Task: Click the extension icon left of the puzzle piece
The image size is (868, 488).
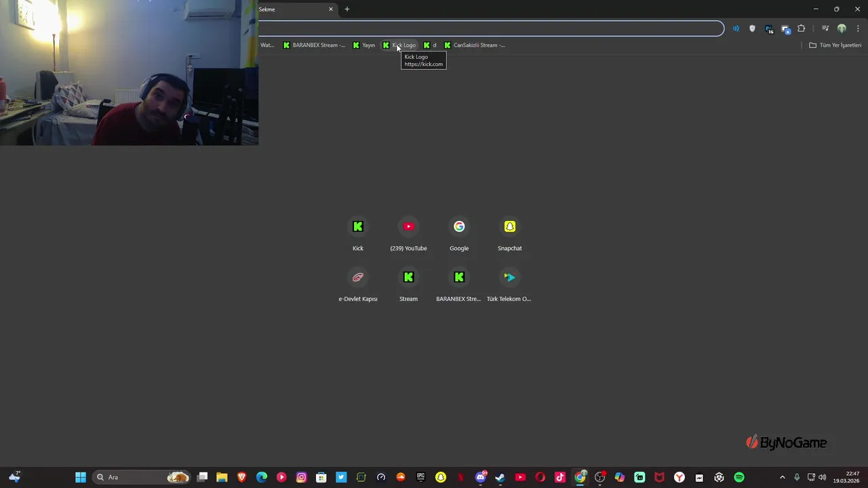Action: pyautogui.click(x=785, y=28)
